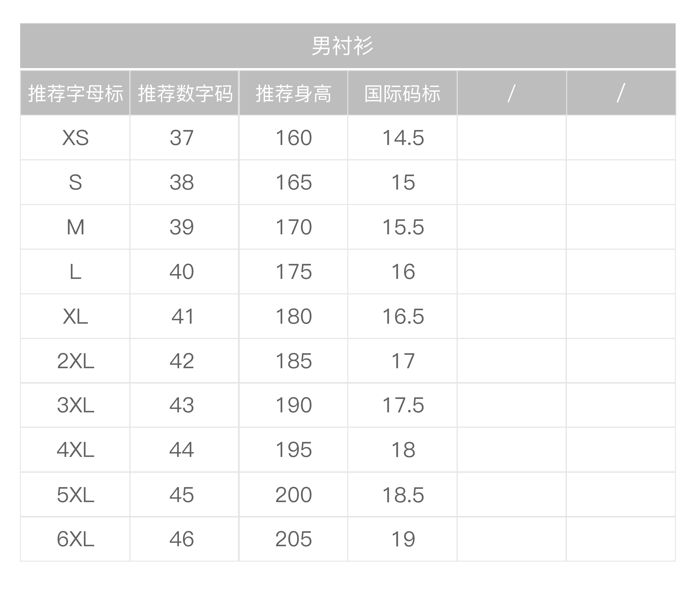
Task: Select the cell showing 46
Action: 184,539
